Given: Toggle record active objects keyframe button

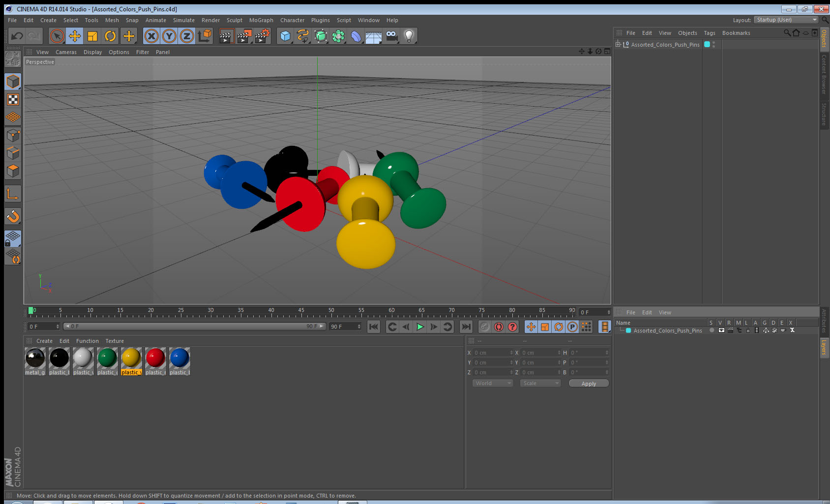Looking at the screenshot, I should coord(485,327).
